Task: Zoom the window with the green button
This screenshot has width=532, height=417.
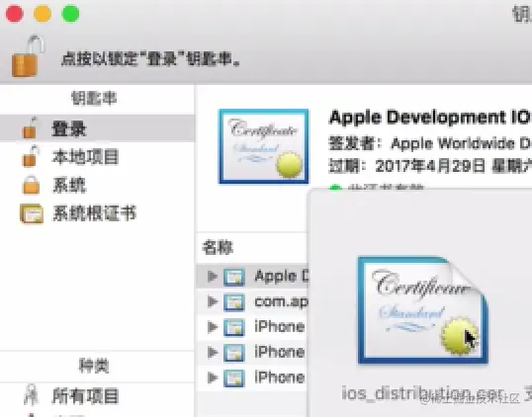Action: pos(70,14)
